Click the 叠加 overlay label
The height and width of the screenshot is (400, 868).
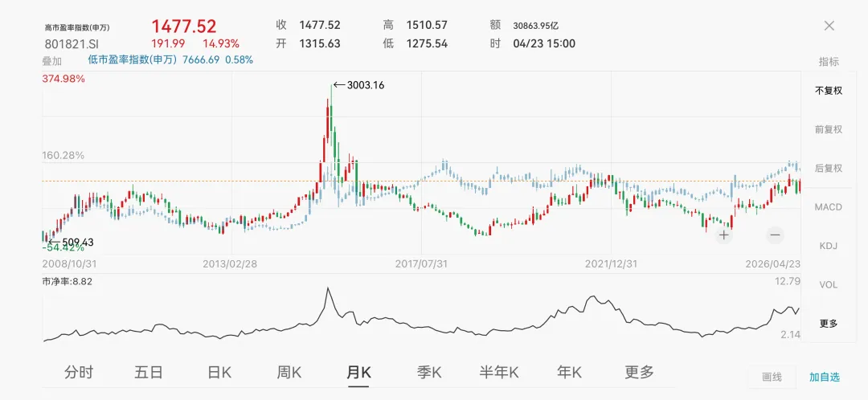tap(52, 61)
